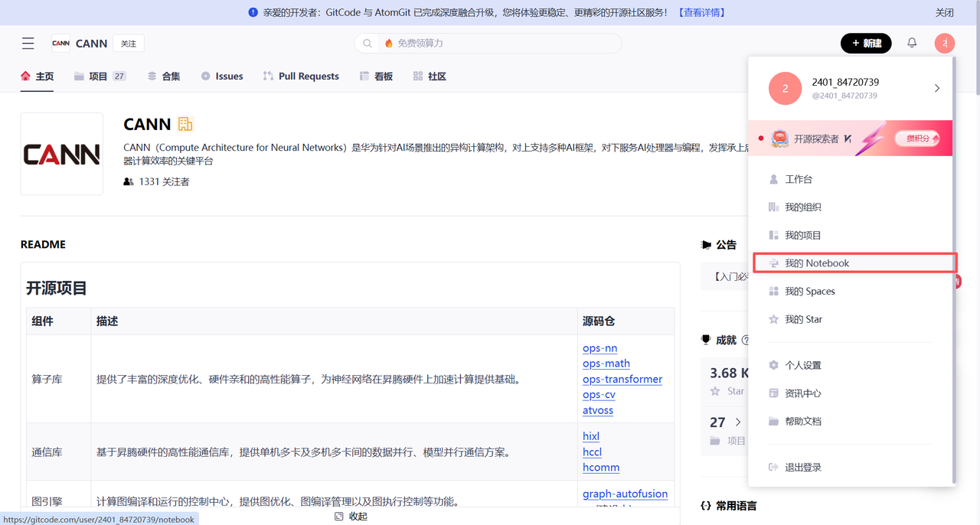Switch to Issues tab
The image size is (980, 525).
pos(221,77)
